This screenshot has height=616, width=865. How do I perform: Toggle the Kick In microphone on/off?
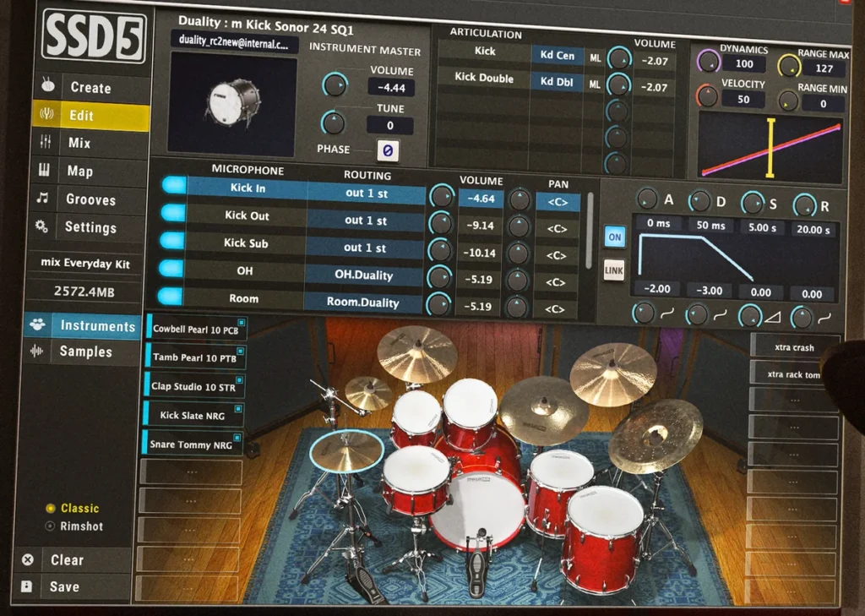(x=174, y=185)
